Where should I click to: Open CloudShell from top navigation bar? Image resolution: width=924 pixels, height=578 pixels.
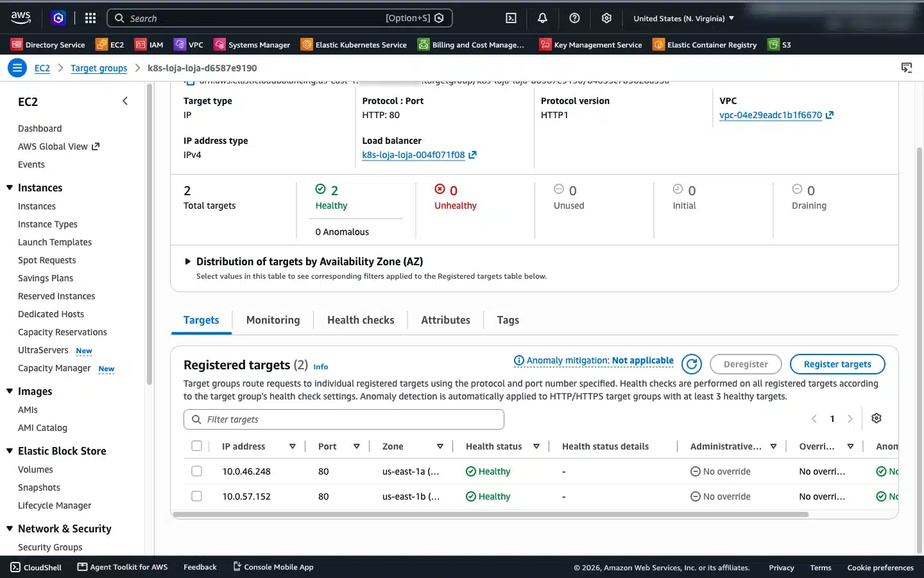[x=511, y=18]
